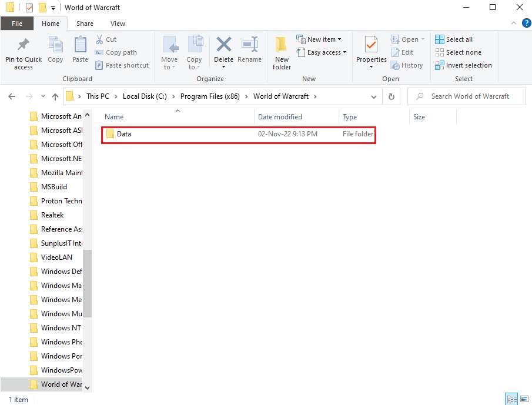
Task: Open Properties of the selected item
Action: coord(371,49)
